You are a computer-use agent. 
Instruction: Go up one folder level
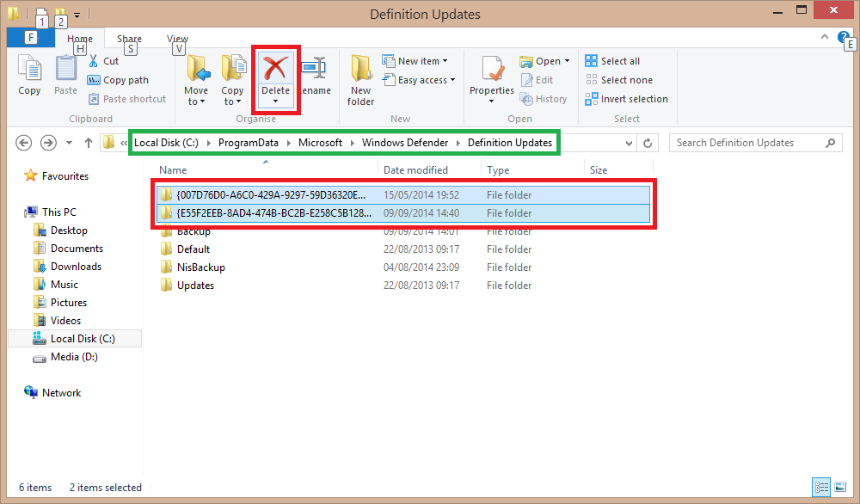coord(89,143)
